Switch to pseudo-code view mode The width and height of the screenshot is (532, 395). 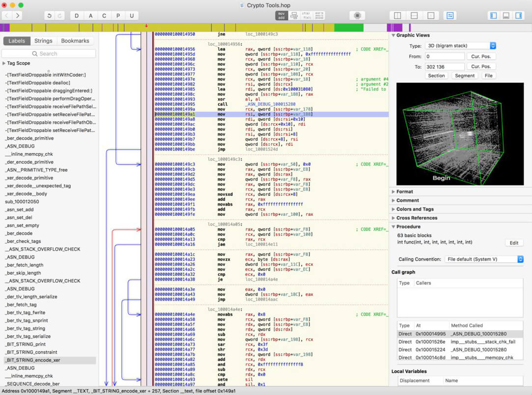307,16
